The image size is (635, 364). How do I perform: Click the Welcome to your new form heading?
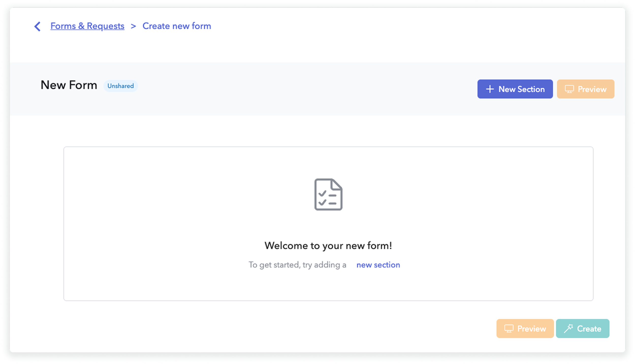[328, 246]
